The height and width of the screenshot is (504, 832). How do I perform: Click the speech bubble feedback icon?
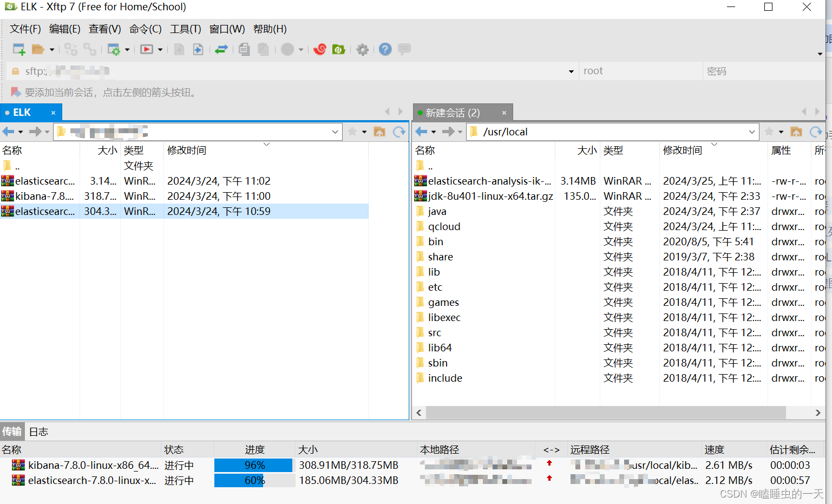pyautogui.click(x=404, y=49)
